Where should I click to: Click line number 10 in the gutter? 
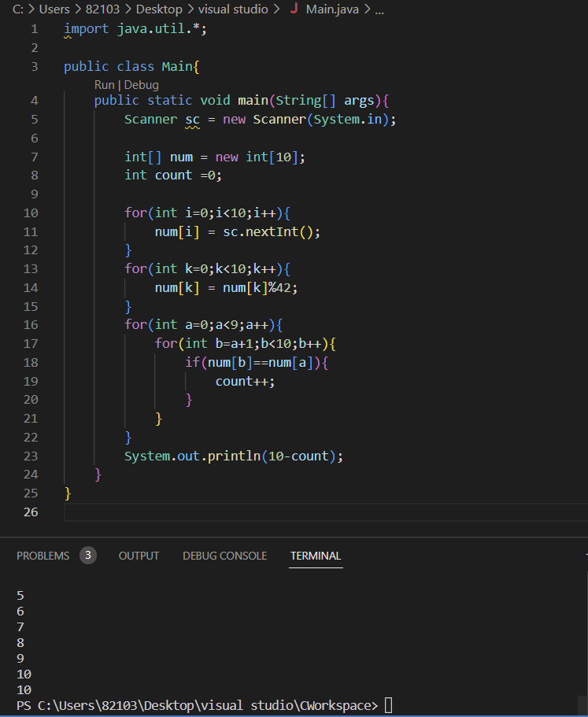click(31, 213)
